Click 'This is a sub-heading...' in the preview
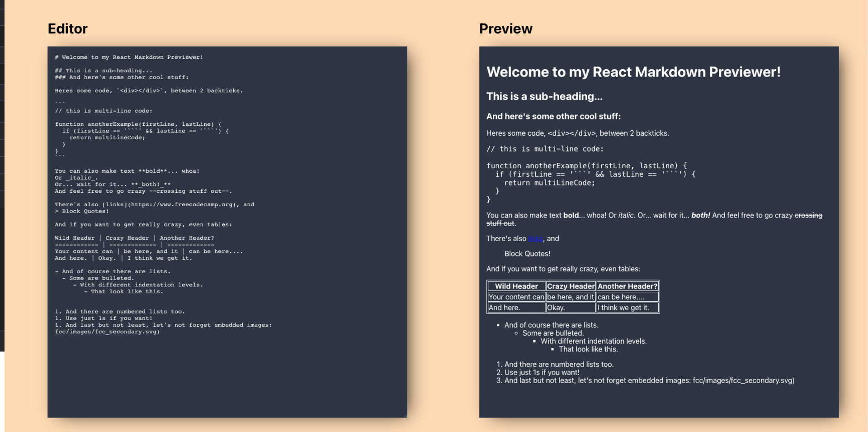This screenshot has width=868, height=432. point(544,96)
